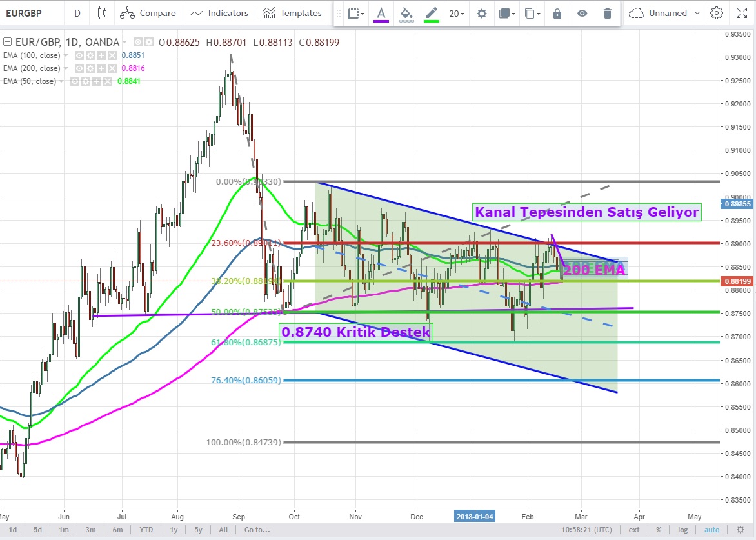The width and height of the screenshot is (756, 540).
Task: Click the plus icon on EMA (50, close)
Action: tap(96, 81)
